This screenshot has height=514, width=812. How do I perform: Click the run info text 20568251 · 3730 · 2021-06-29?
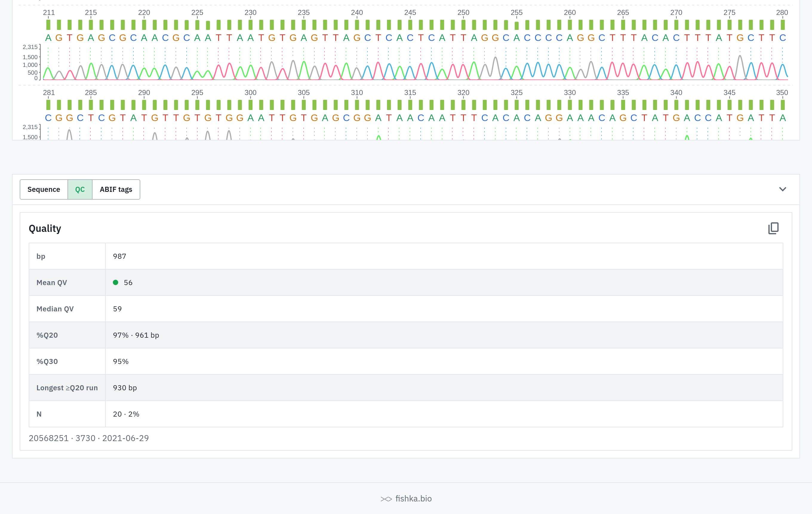[x=89, y=438]
